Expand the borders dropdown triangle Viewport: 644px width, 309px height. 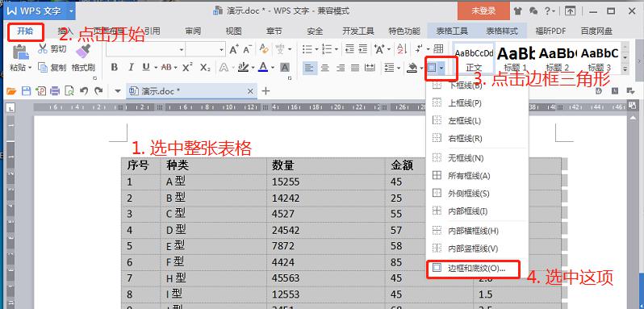coord(441,68)
